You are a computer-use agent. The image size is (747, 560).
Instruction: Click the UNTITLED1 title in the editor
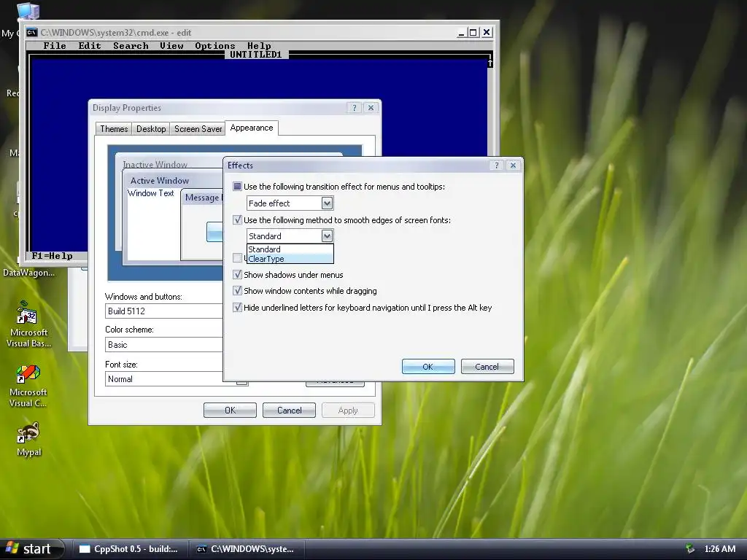pyautogui.click(x=256, y=54)
